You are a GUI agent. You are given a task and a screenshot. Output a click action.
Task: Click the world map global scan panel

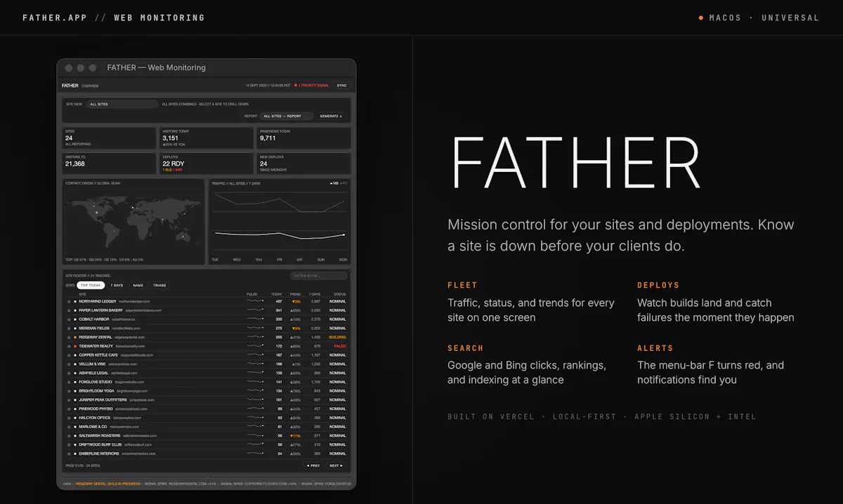click(133, 221)
